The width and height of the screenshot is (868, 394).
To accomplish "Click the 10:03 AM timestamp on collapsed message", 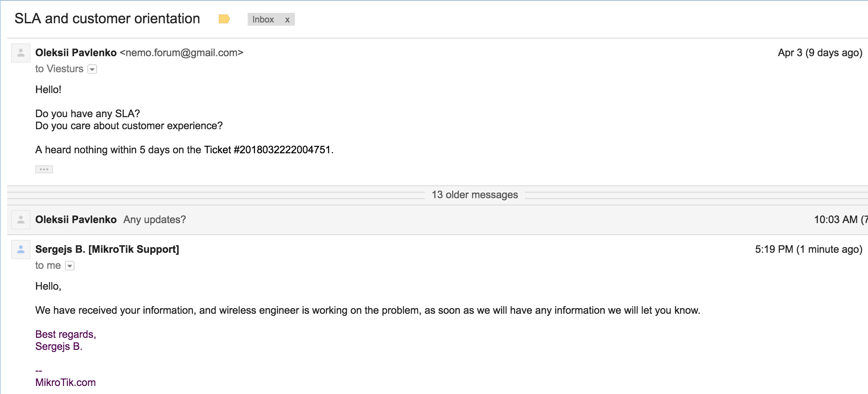I will [836, 219].
